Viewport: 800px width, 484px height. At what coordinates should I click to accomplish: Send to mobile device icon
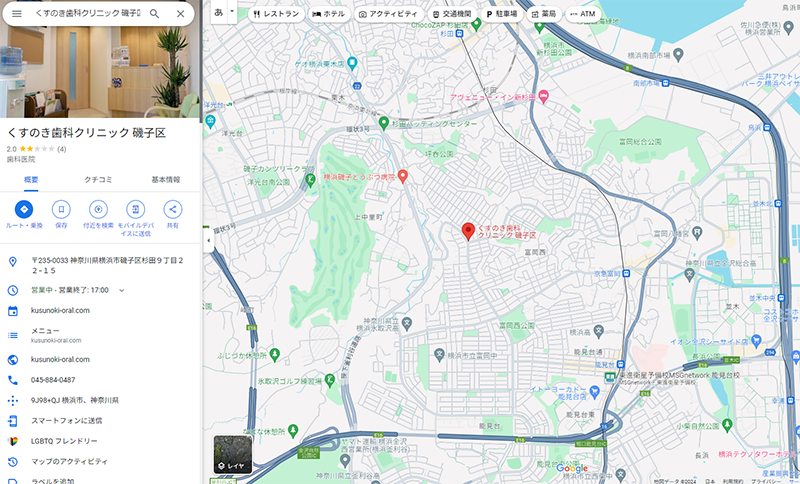[x=136, y=209]
